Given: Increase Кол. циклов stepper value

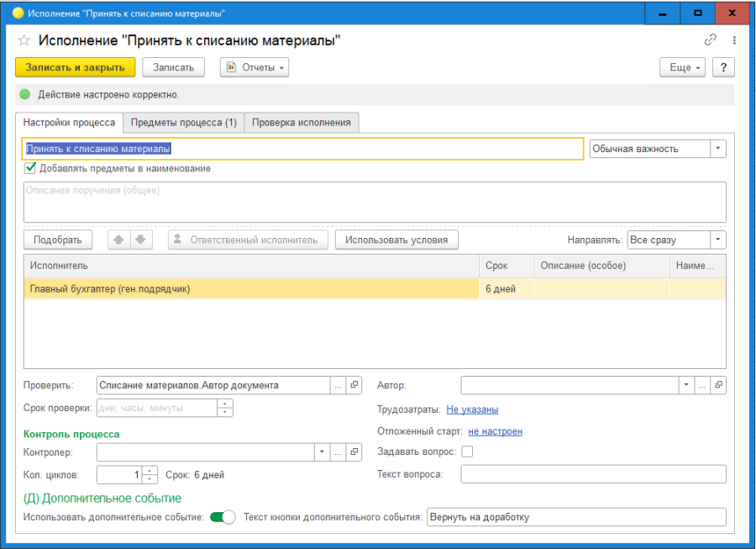Looking at the screenshot, I should point(150,470).
